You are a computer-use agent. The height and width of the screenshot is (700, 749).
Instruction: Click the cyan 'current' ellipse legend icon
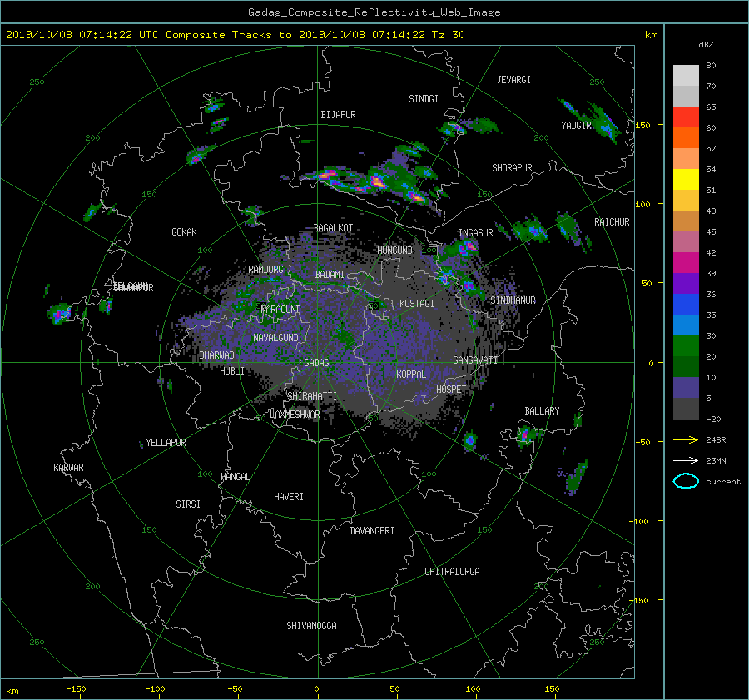(686, 481)
